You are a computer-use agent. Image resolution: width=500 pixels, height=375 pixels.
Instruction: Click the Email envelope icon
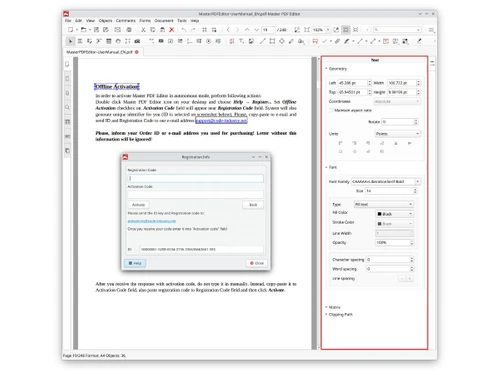[x=118, y=30]
